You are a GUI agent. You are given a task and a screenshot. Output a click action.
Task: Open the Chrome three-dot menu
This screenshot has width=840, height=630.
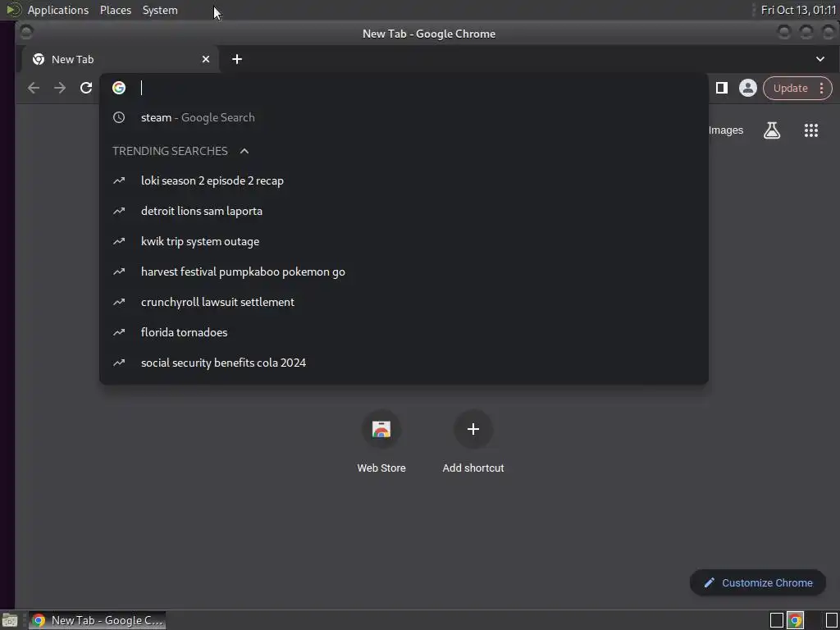coord(821,89)
